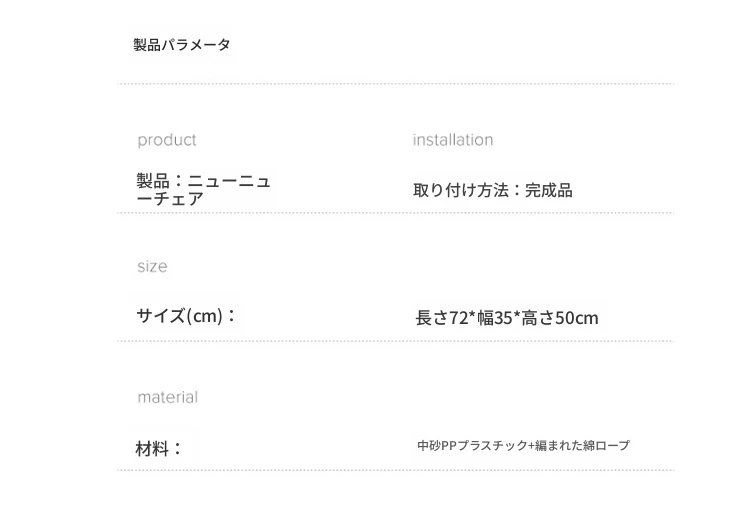Click the 高さ50cm height value
Screen dimensions: 750x525
tap(560, 318)
